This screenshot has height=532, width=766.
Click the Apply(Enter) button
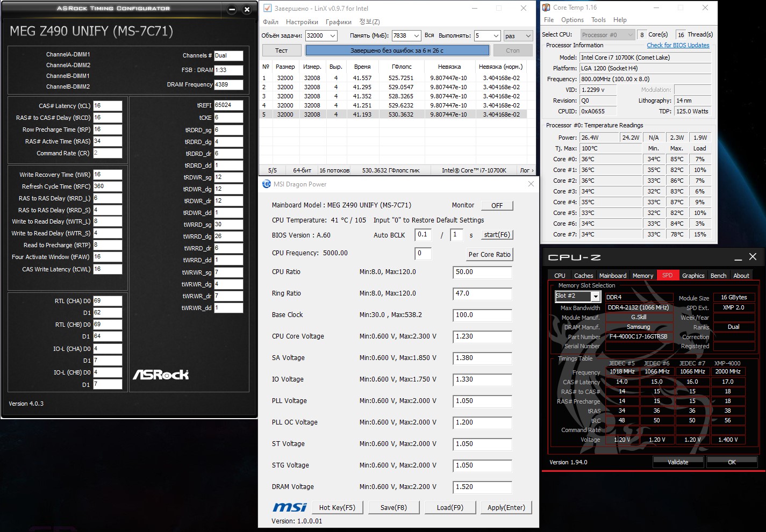click(x=506, y=507)
